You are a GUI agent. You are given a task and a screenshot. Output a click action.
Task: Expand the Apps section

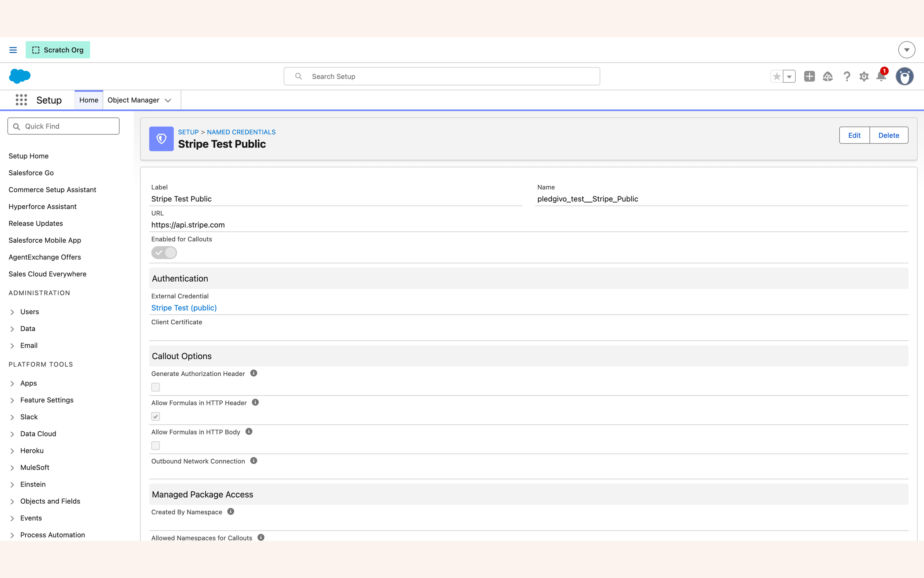pos(12,383)
